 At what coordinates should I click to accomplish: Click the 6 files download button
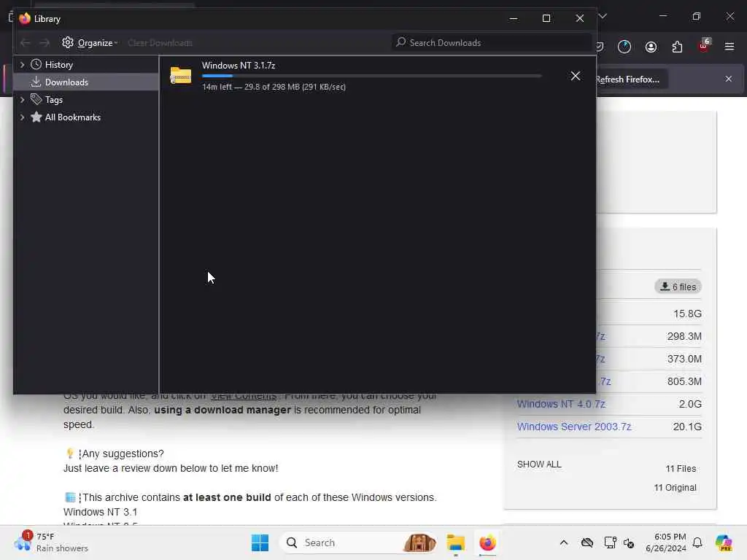click(678, 287)
